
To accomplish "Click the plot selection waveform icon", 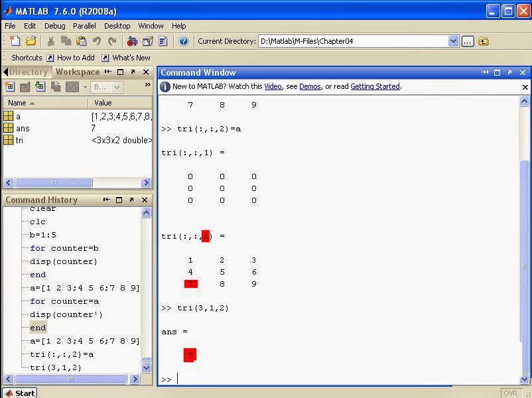I will pos(72,87).
